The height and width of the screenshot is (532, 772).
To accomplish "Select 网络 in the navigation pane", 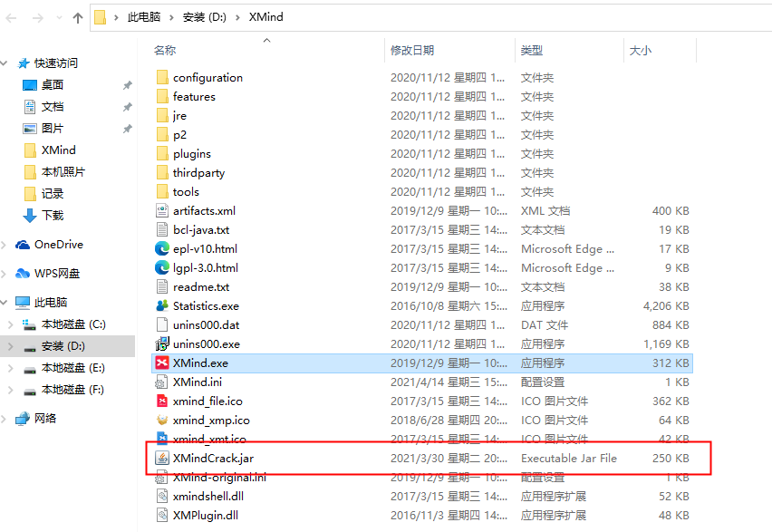I will tap(45, 419).
